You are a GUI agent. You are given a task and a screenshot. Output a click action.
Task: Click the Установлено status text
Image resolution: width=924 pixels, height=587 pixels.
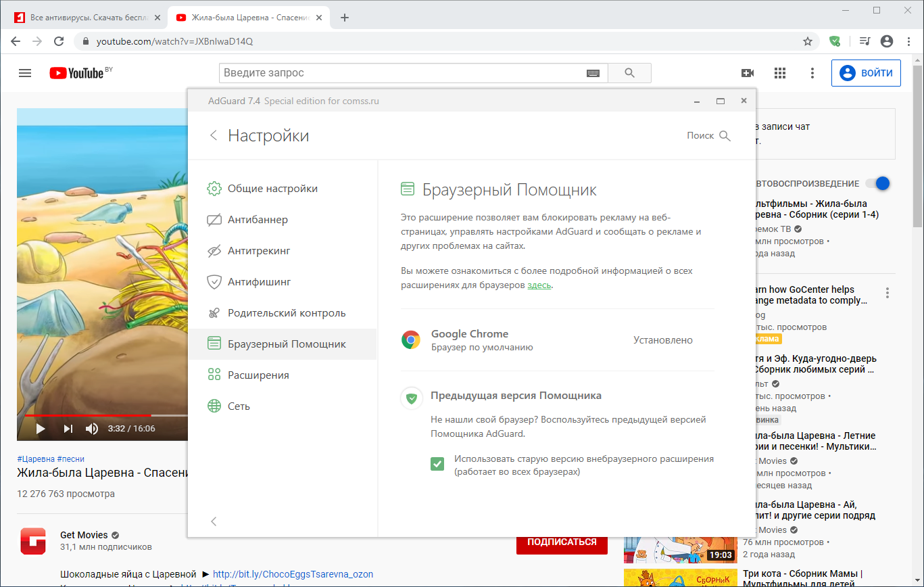click(x=663, y=340)
